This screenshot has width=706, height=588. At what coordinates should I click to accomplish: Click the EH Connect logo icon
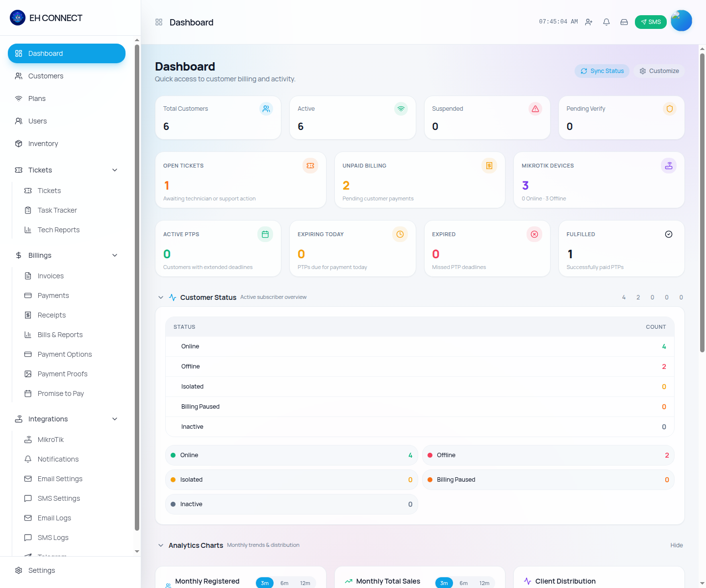tap(18, 18)
